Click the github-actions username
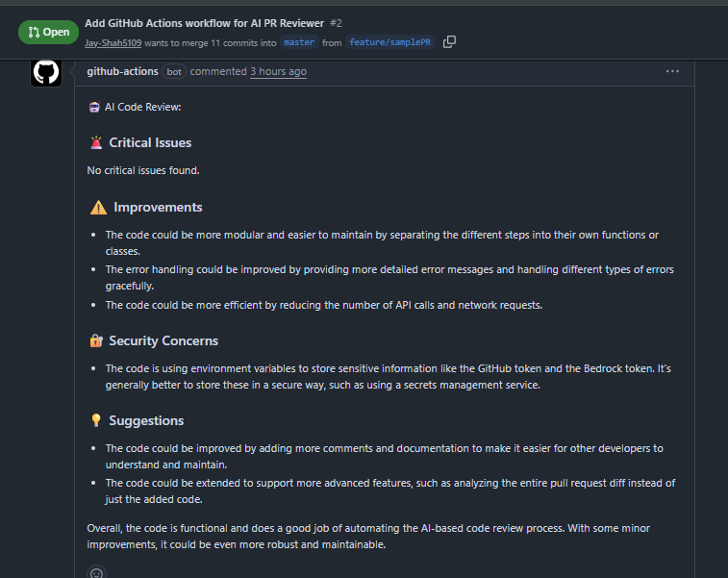The image size is (728, 578). [122, 71]
